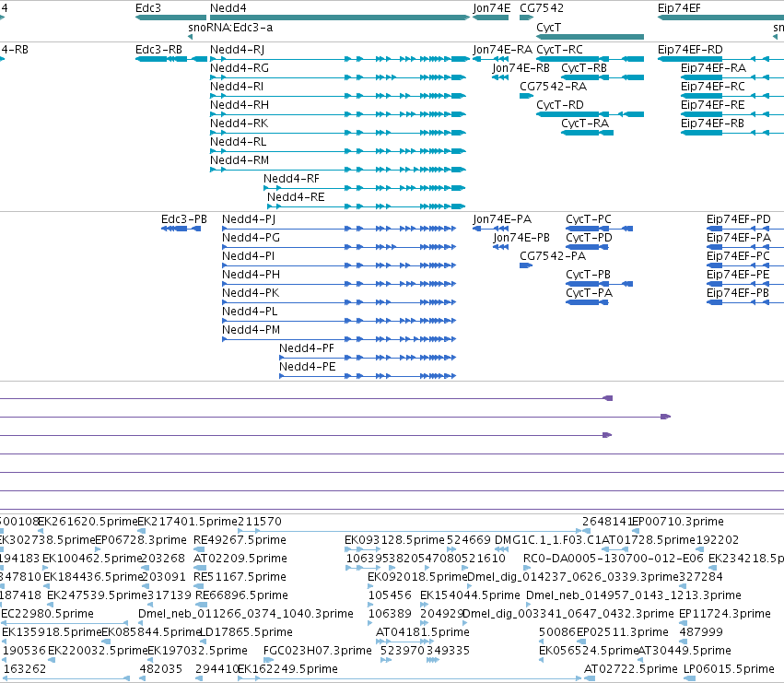Select transcript Nedd4-RL

238,142
